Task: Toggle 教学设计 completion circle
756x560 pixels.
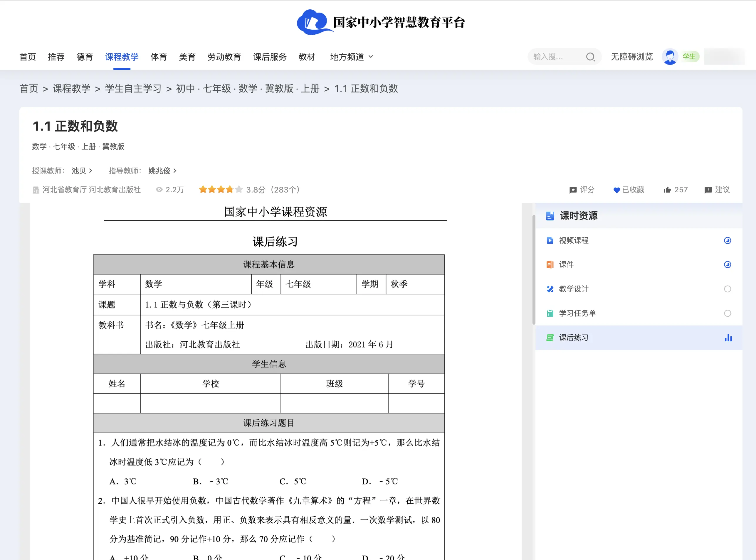Action: coord(727,289)
